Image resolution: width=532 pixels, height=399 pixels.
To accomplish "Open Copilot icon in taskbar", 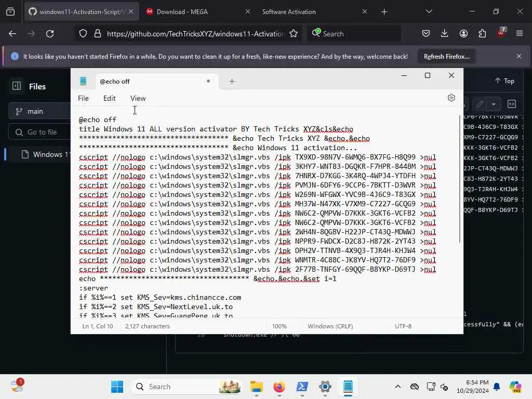I will (x=515, y=387).
